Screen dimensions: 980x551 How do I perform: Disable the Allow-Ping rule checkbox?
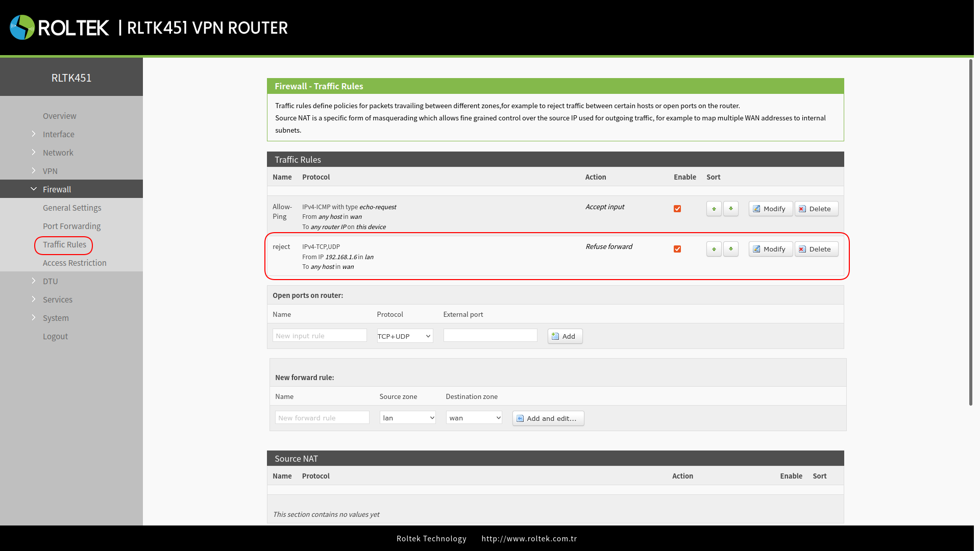tap(677, 209)
